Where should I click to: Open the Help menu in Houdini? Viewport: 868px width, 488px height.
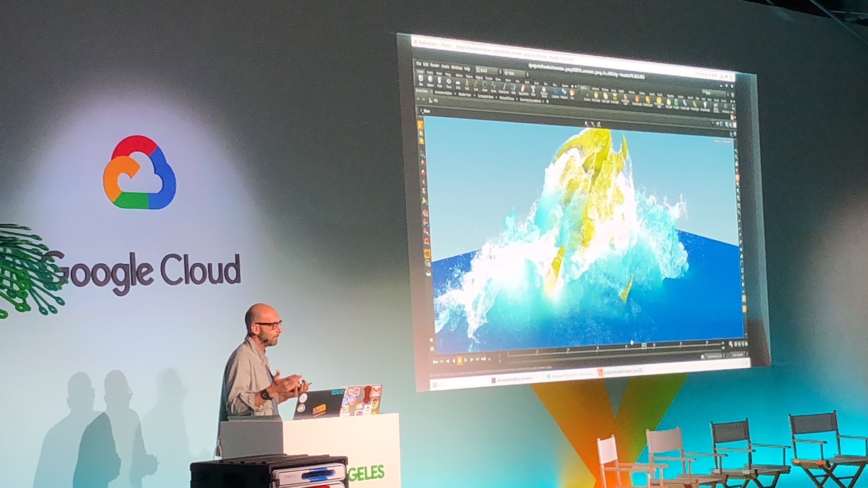click(467, 69)
